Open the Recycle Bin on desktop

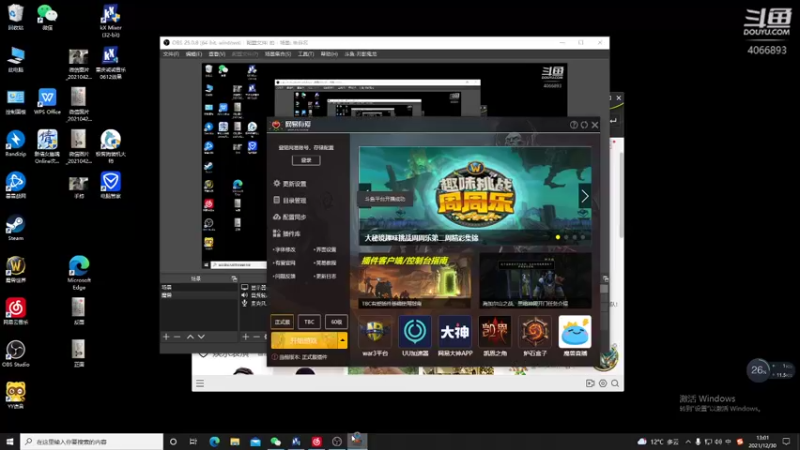pyautogui.click(x=15, y=17)
